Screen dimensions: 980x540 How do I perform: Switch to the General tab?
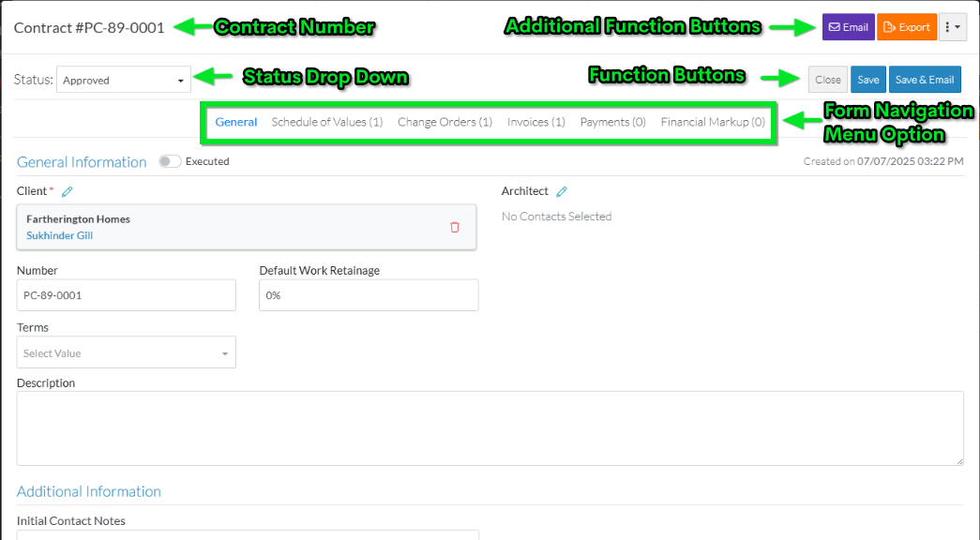pyautogui.click(x=236, y=122)
